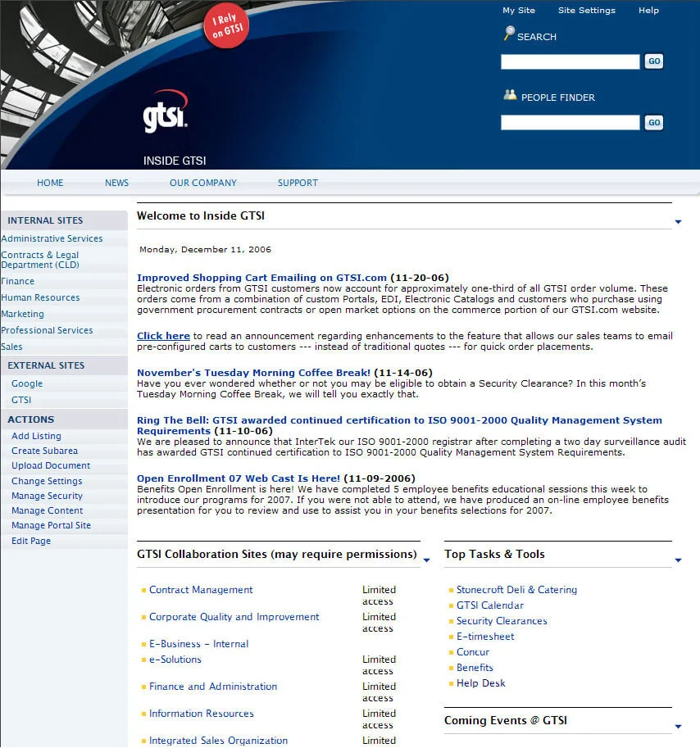Viewport: 700px width, 748px height.
Task: Open E-Business – Internal site
Action: (199, 644)
